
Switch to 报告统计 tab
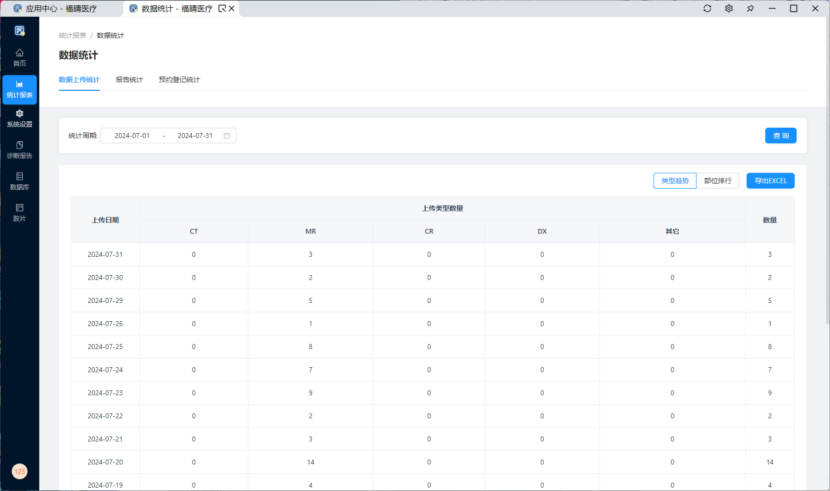pyautogui.click(x=129, y=80)
